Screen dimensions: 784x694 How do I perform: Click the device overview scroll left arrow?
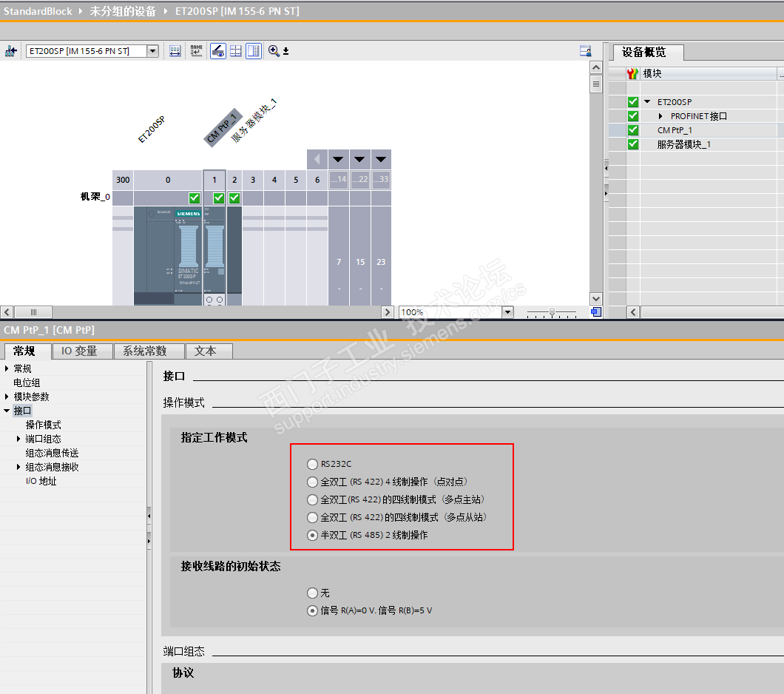[633, 312]
